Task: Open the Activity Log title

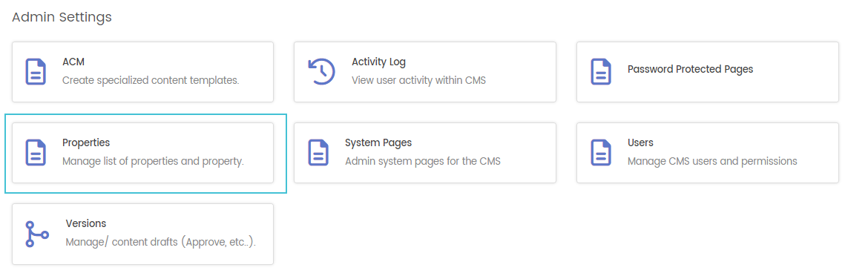Action: coord(378,62)
